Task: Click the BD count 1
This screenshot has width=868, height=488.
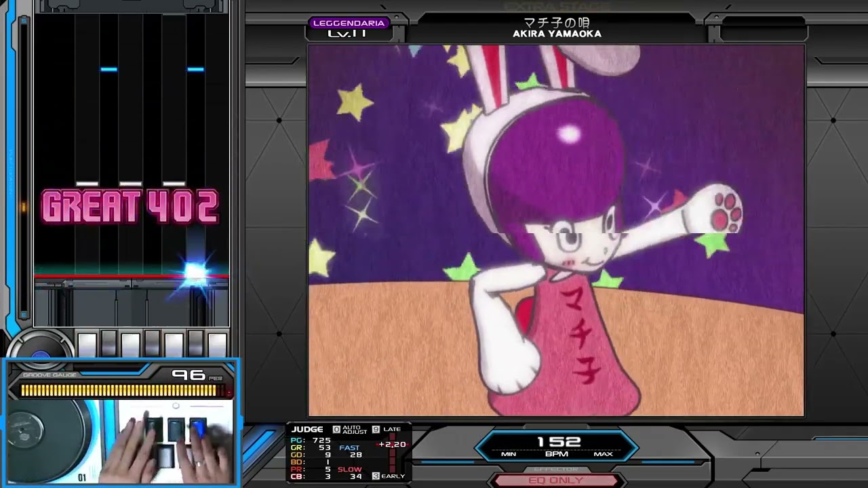Action: click(x=328, y=462)
